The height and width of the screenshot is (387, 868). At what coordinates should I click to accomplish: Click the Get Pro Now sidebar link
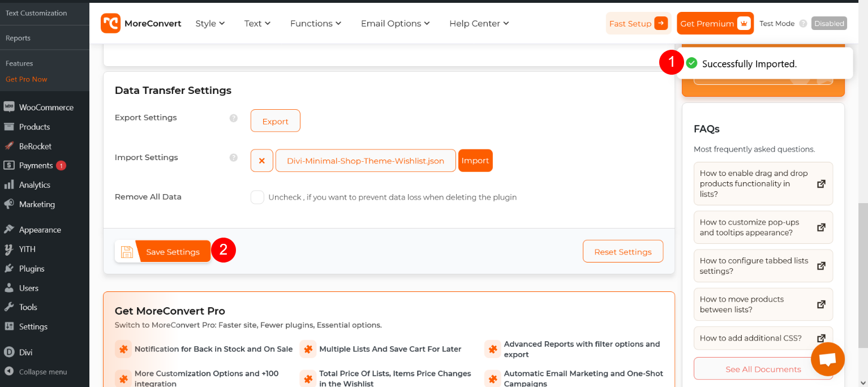[27, 79]
